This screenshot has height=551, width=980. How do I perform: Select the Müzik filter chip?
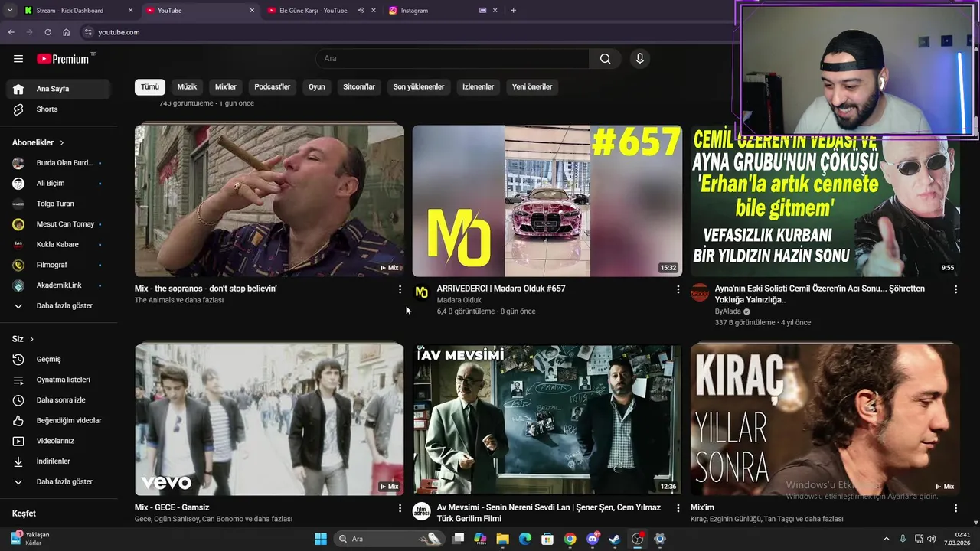[x=187, y=87]
